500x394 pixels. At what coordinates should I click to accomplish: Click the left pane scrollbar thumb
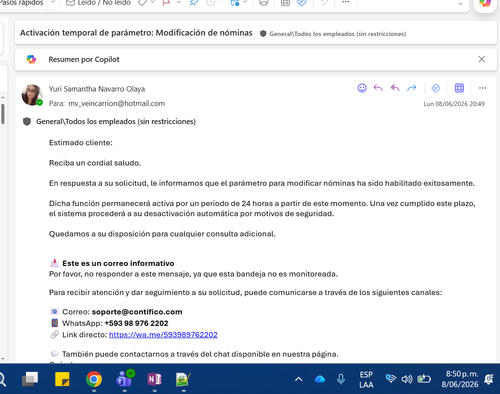click(3, 114)
